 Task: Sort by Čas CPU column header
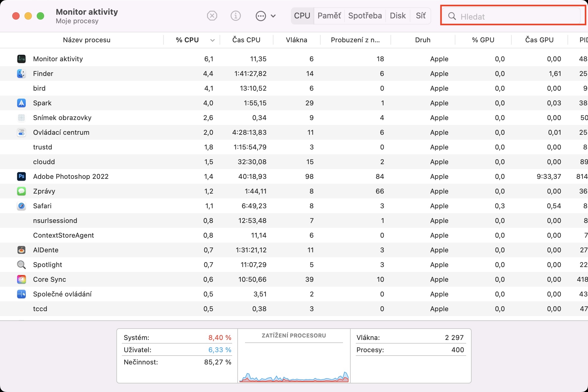click(x=246, y=40)
